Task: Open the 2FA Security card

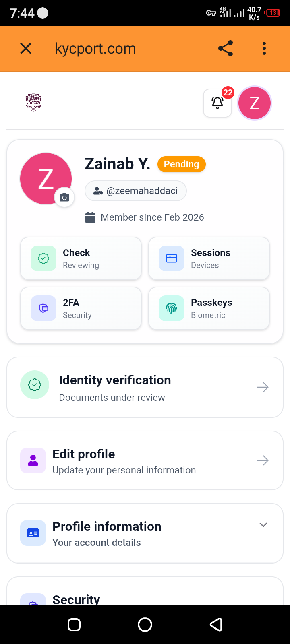Action: pyautogui.click(x=81, y=308)
